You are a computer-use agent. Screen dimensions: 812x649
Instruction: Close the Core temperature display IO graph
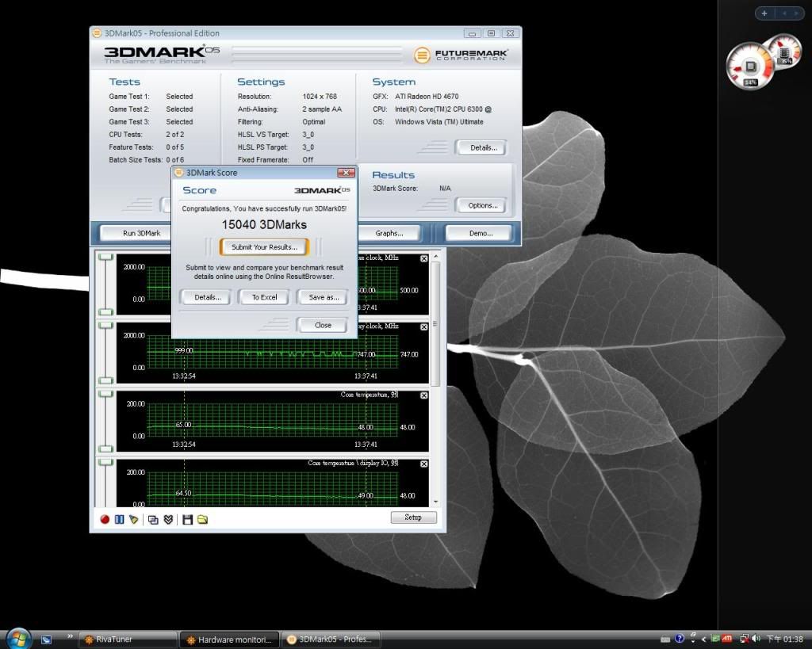tap(424, 464)
